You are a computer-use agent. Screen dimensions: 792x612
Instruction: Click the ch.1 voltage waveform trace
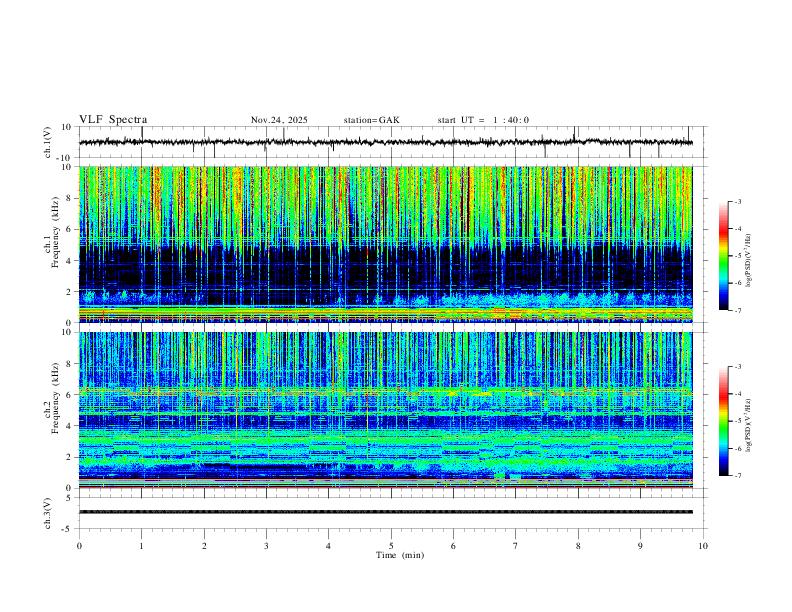click(386, 142)
